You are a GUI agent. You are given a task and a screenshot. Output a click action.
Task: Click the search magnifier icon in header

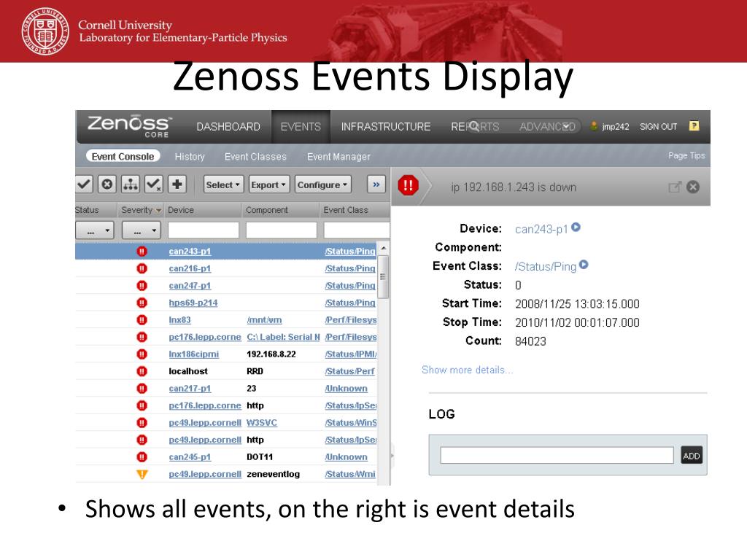point(473,126)
